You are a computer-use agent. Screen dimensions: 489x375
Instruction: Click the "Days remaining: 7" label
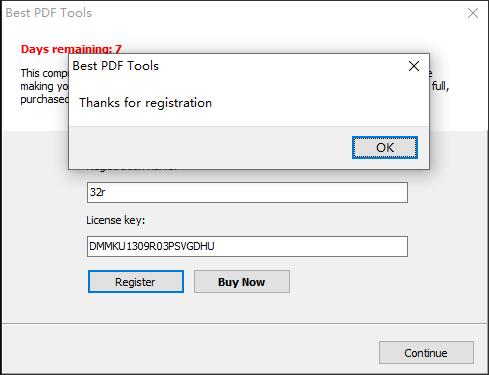click(71, 49)
